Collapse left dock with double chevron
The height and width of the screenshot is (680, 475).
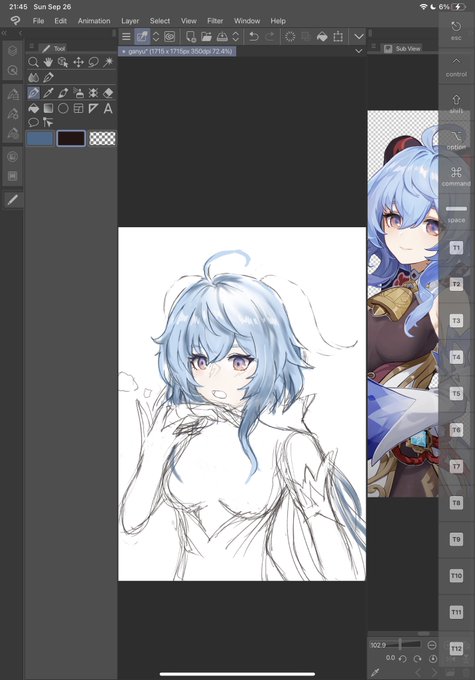5,33
